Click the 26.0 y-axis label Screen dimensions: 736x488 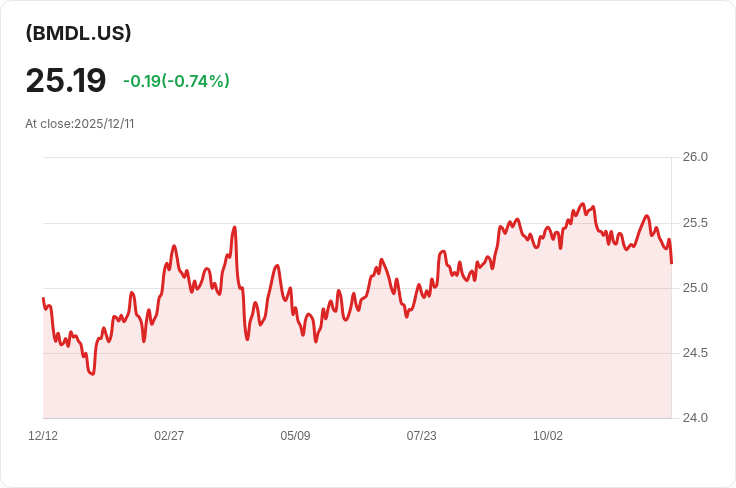[695, 157]
